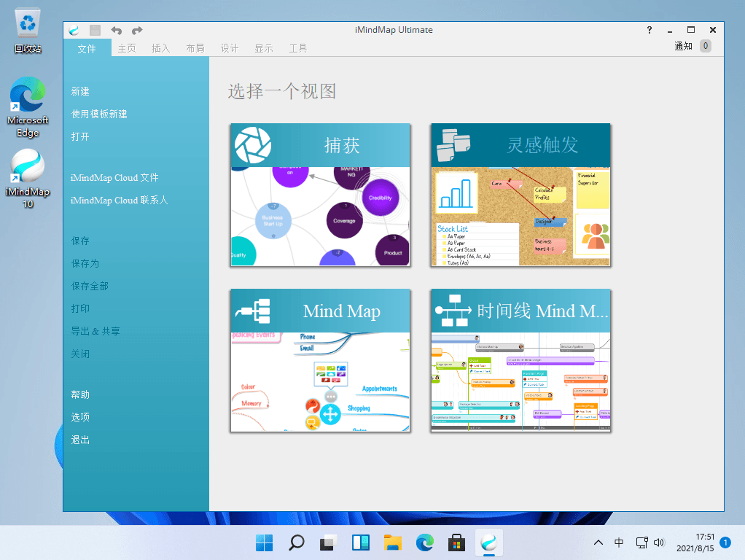Click the 通知 notifications label
Screen dimensions: 745x560
point(683,46)
